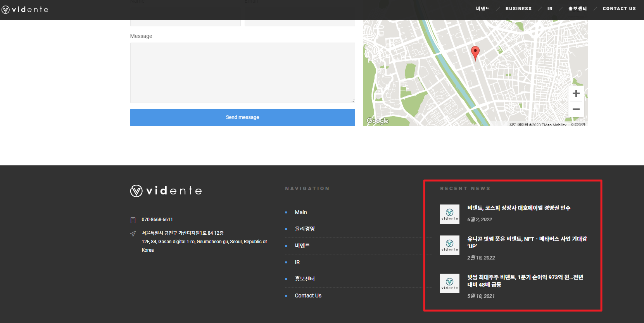Screen dimensions: 644x323
Task: Open the 홍보센터 menu in header
Action: tap(577, 9)
